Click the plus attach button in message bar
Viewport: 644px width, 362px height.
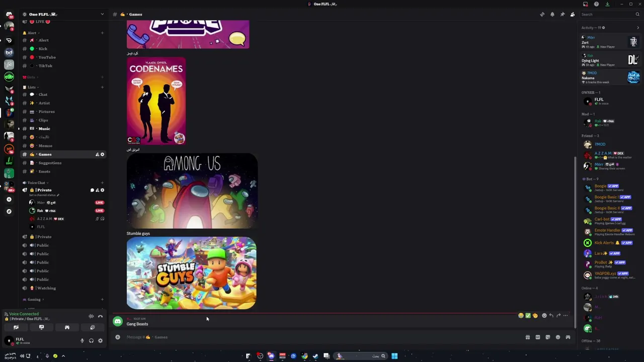(x=118, y=337)
